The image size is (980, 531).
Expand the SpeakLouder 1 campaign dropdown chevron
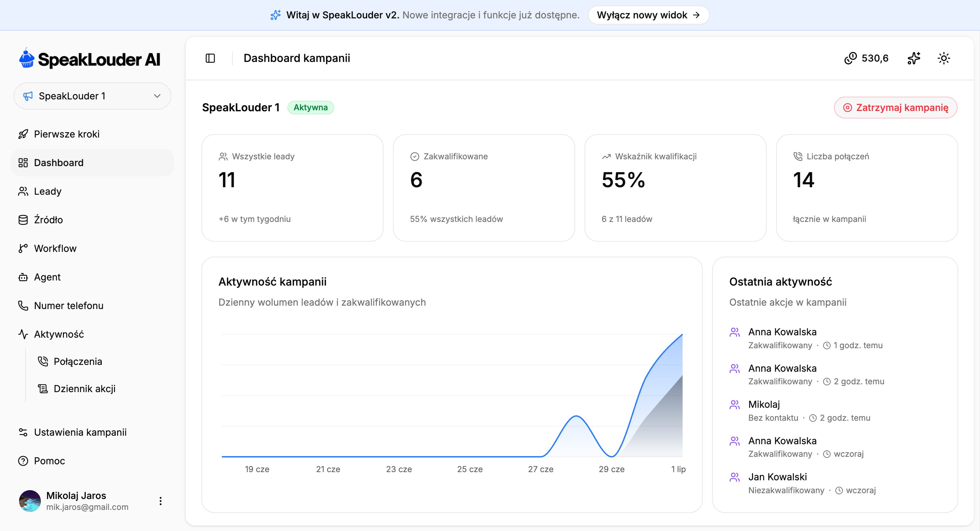[157, 96]
